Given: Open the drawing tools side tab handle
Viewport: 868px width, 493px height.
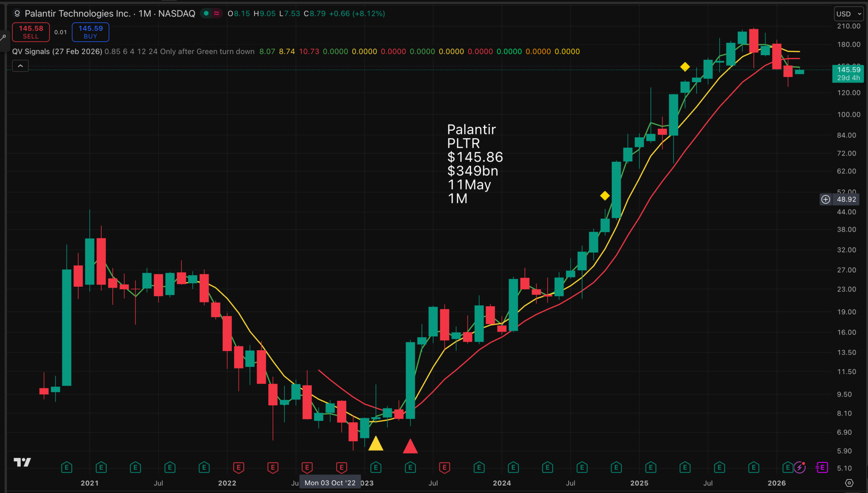Looking at the screenshot, I should pyautogui.click(x=3, y=38).
